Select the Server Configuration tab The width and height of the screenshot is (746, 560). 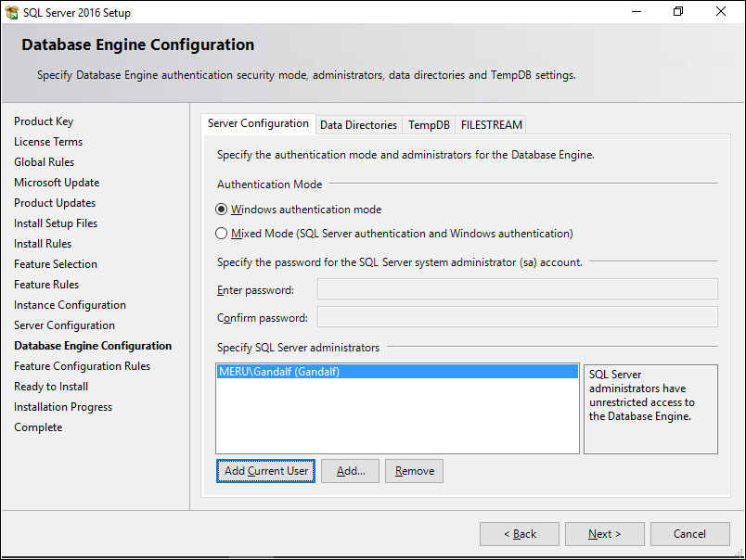258,124
